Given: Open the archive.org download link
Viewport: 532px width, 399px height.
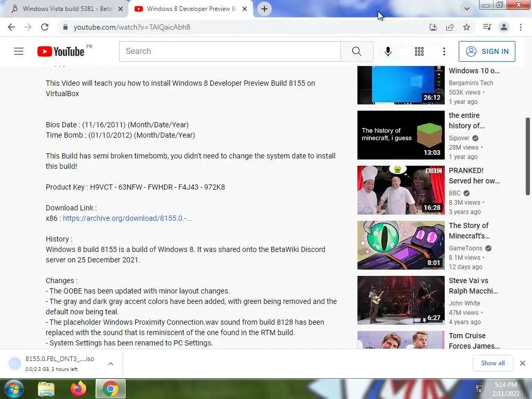Looking at the screenshot, I should (127, 218).
